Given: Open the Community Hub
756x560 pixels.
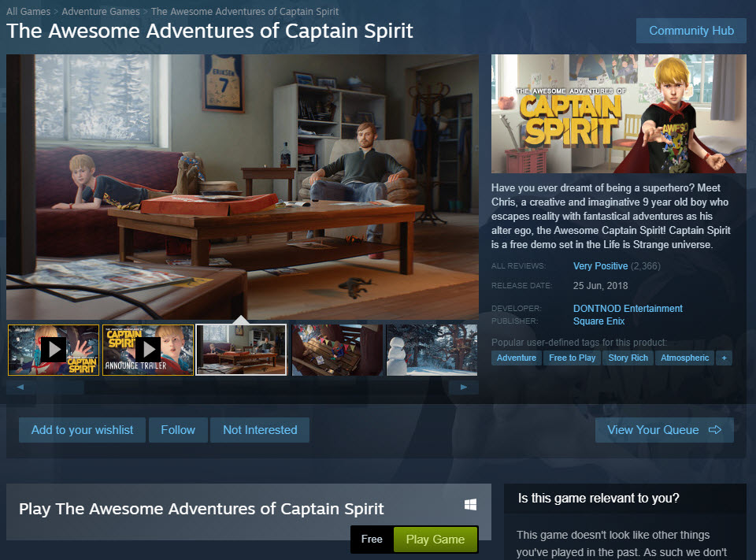Looking at the screenshot, I should (x=691, y=31).
